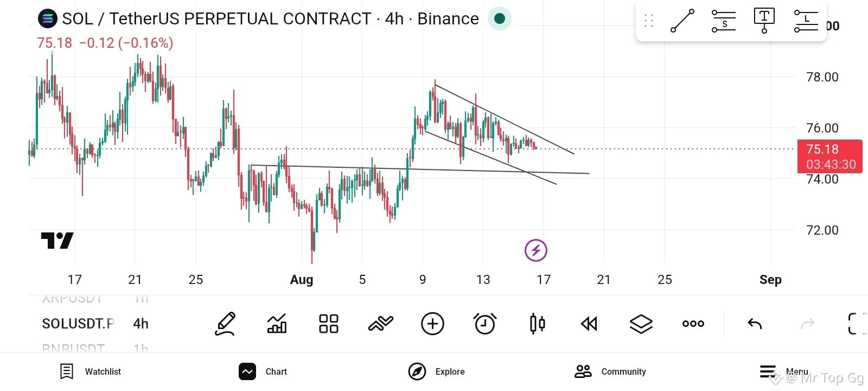Open the Community tab
Screen dimensions: 868x391
coord(610,371)
